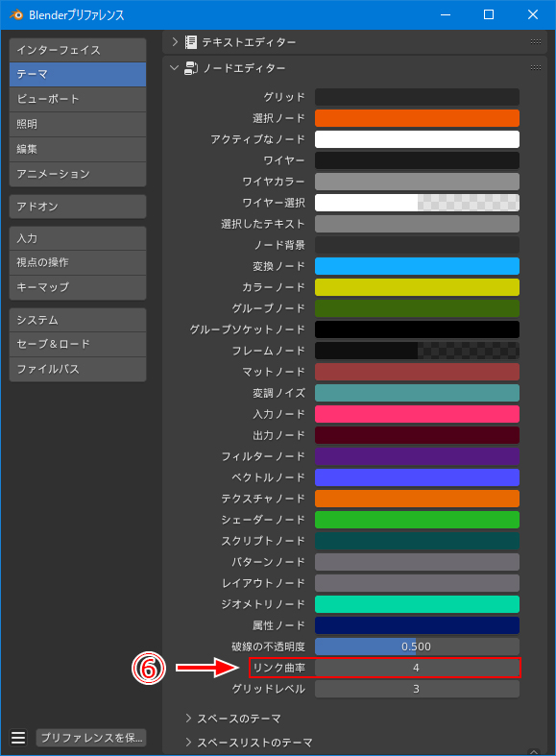The width and height of the screenshot is (556, 756).
Task: Grab the drag handle on the テキストエディター panel
Action: (536, 42)
